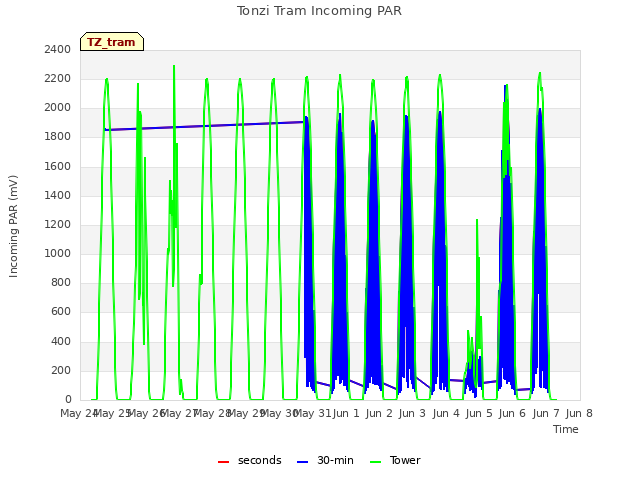640x480 pixels.
Task: Click the TZ_tram label tag
Action: (111, 42)
